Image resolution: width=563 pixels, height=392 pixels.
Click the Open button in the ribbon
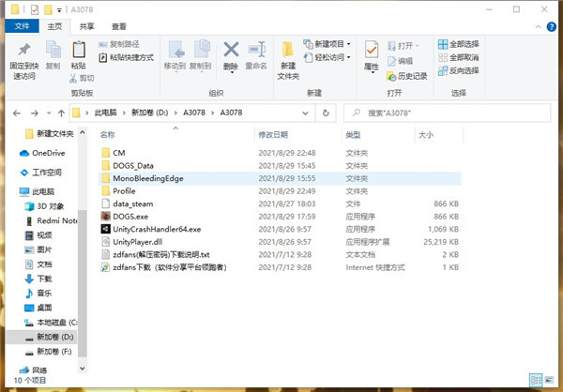pos(403,46)
